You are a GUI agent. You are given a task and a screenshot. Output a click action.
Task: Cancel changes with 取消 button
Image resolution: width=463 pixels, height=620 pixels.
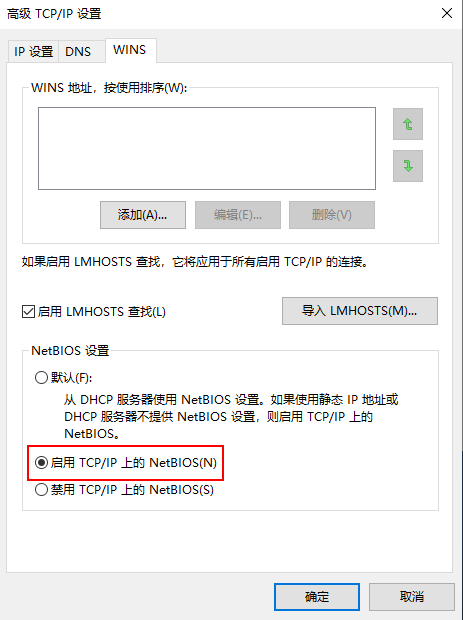click(x=412, y=597)
